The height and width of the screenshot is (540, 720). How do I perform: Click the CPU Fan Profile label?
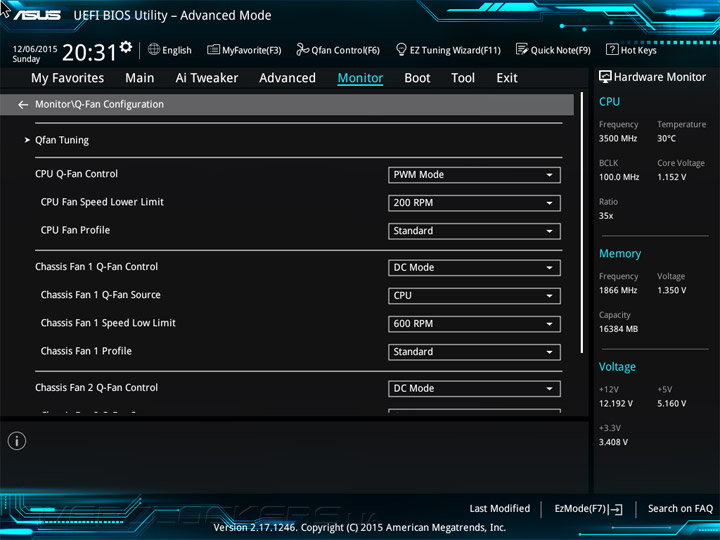point(75,230)
